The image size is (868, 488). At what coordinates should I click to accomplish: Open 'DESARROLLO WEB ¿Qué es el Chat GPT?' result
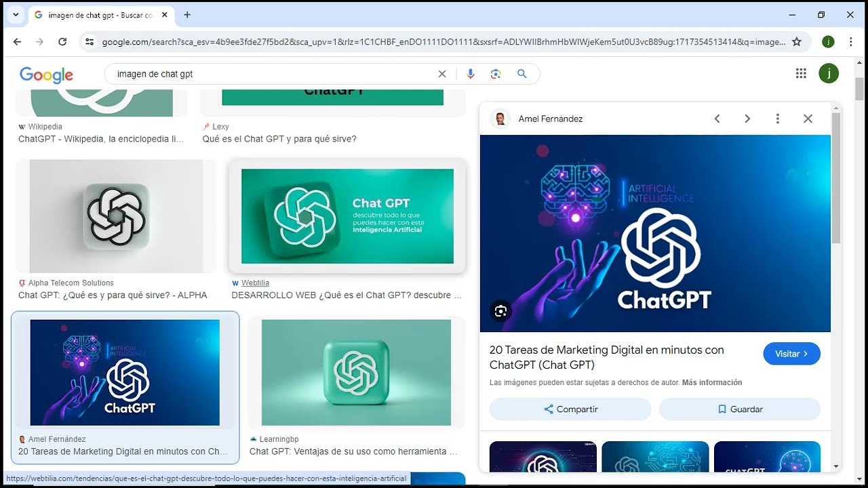[347, 295]
